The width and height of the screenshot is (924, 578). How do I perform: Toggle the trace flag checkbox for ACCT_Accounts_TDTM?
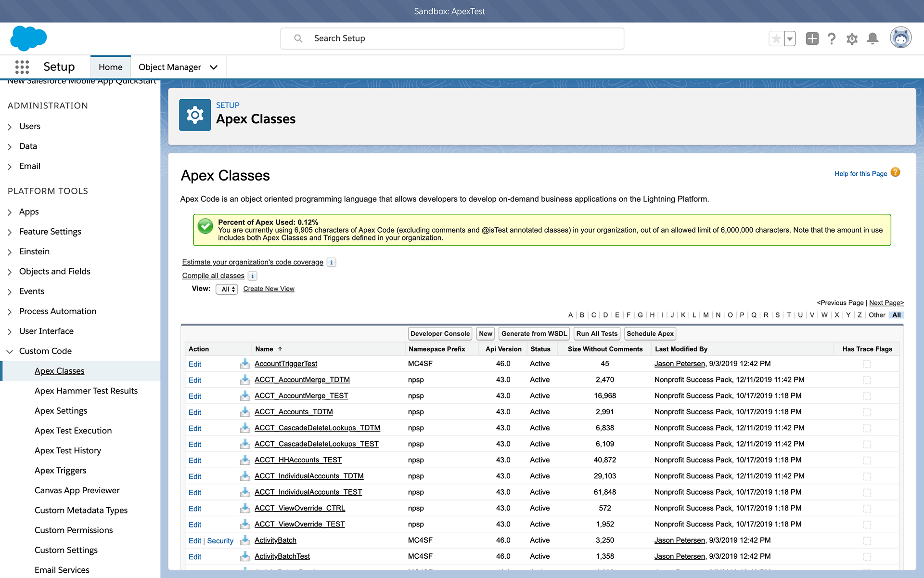(x=867, y=412)
